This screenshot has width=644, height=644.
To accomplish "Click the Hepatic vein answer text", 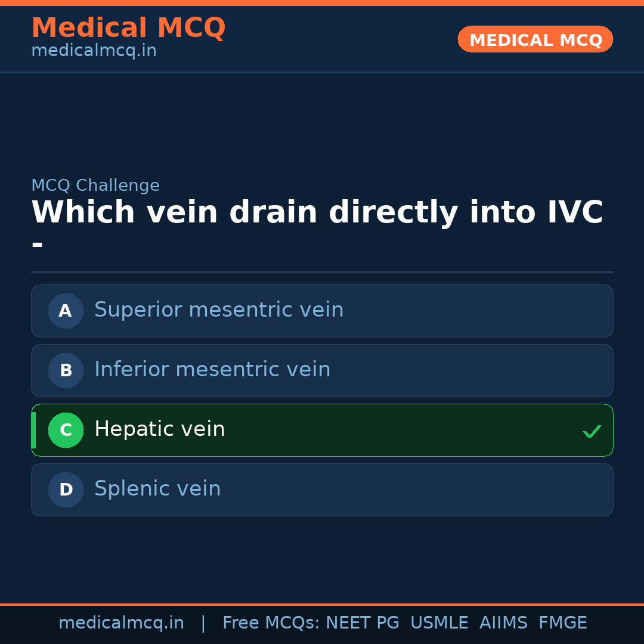I will [160, 429].
